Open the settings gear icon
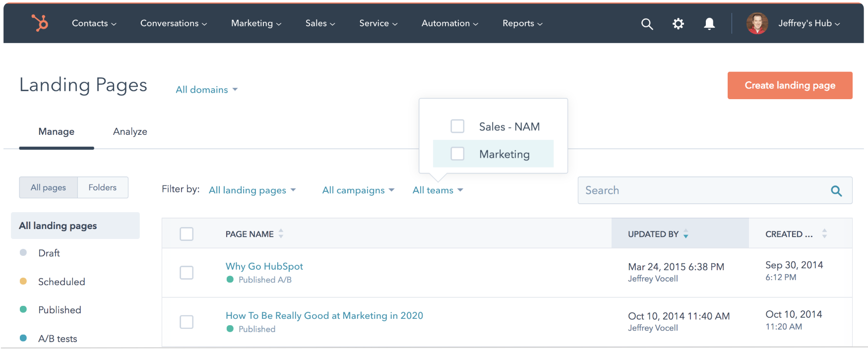Image resolution: width=868 pixels, height=350 pixels. point(678,24)
